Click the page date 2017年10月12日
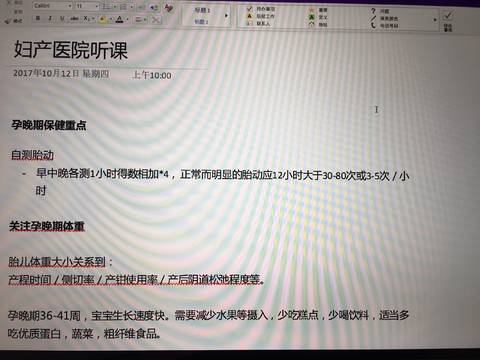480x360 pixels. (x=46, y=73)
